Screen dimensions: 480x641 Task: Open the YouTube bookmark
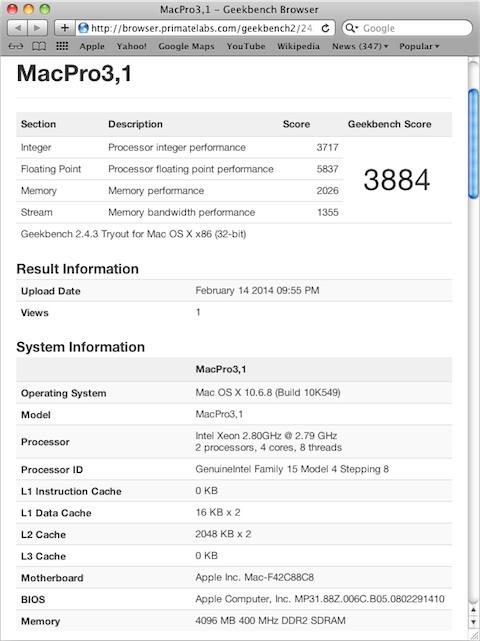tap(246, 46)
